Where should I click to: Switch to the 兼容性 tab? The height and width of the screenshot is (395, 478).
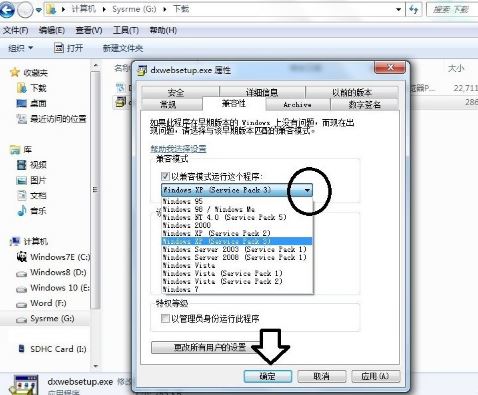(x=234, y=104)
